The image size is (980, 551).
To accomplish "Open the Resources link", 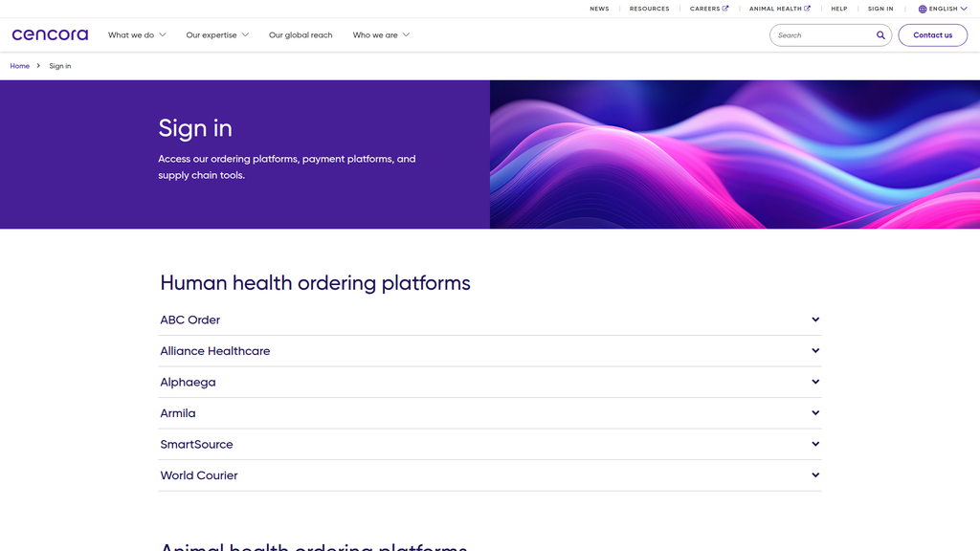I will (x=649, y=9).
